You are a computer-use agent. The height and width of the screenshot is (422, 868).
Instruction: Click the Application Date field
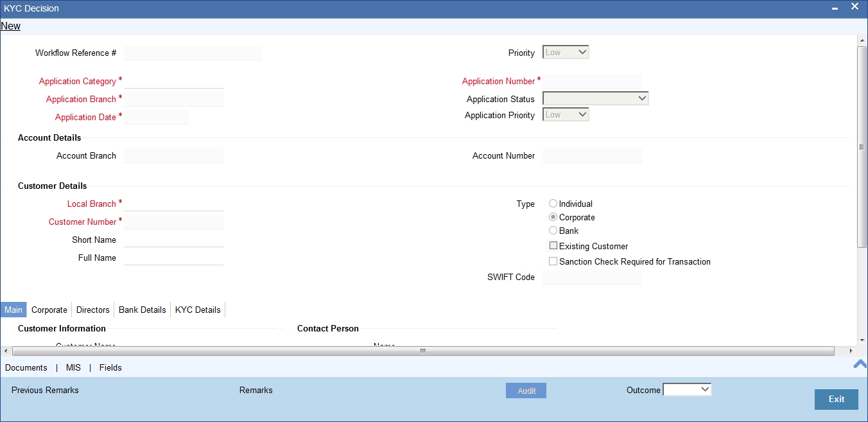(156, 117)
